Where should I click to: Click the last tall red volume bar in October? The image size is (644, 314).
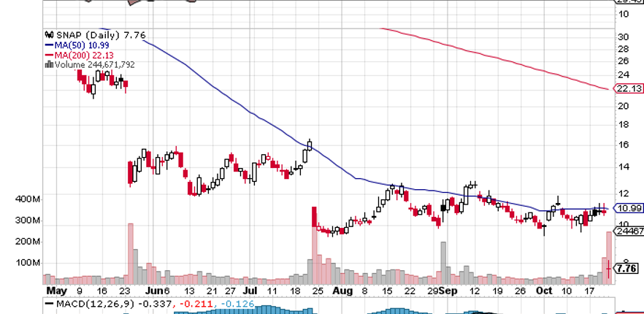pos(609,258)
